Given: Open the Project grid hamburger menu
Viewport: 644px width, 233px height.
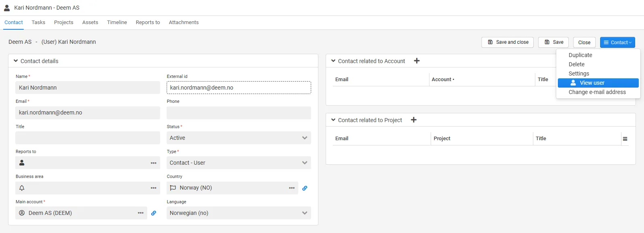Looking at the screenshot, I should click(x=625, y=139).
